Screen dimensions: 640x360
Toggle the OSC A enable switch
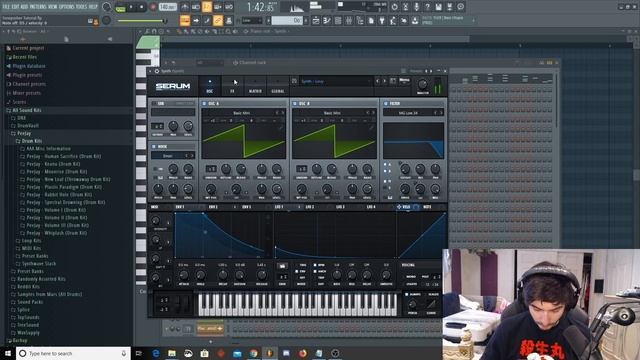pyautogui.click(x=204, y=104)
